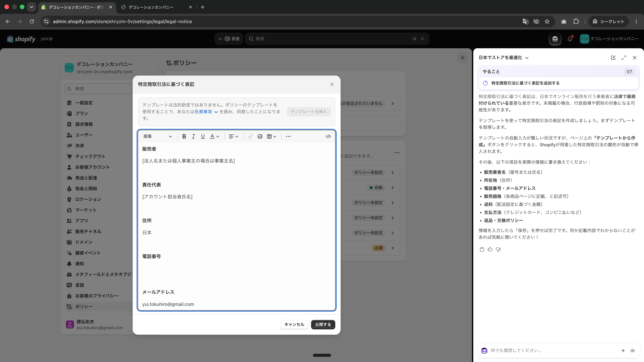Toggle bold formatting in editor toolbar
This screenshot has height=362, width=644.
[x=184, y=136]
